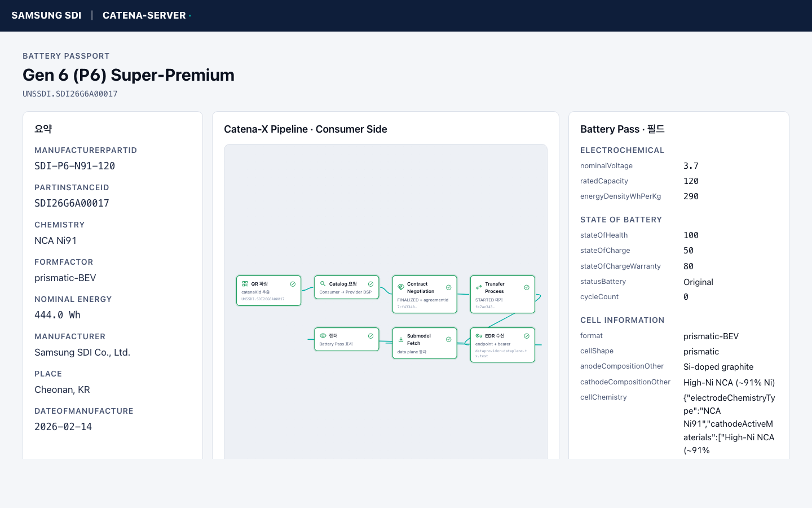Click the Catena-X Pipeline panel heading

click(x=305, y=129)
